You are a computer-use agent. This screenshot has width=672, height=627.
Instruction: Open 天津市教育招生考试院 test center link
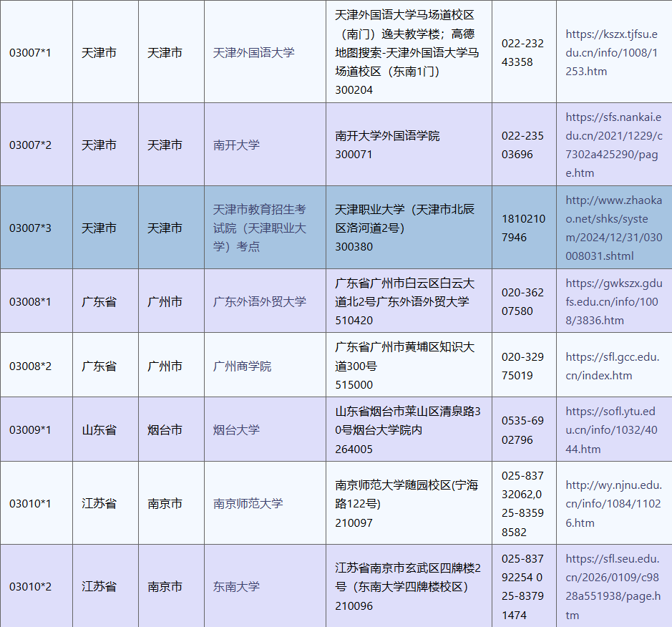tap(259, 228)
